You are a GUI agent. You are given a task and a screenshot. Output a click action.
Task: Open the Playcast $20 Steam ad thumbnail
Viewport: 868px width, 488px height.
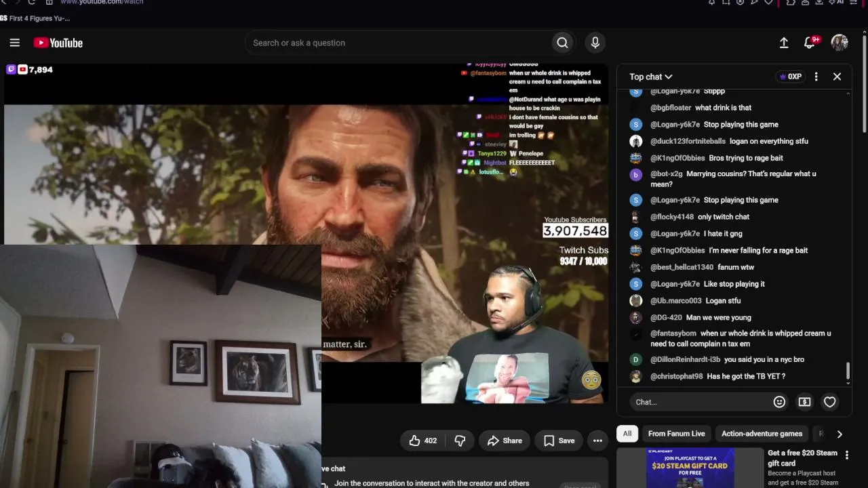(x=690, y=468)
